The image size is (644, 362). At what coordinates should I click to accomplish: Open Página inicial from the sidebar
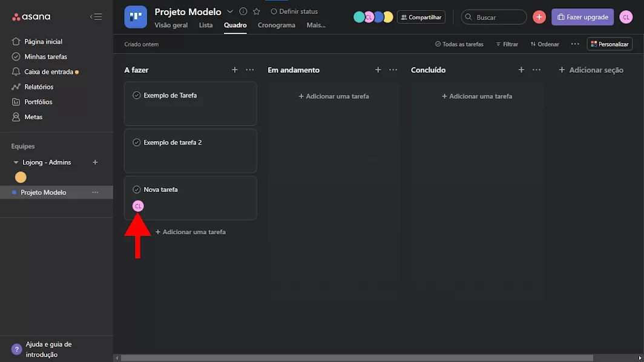[43, 42]
